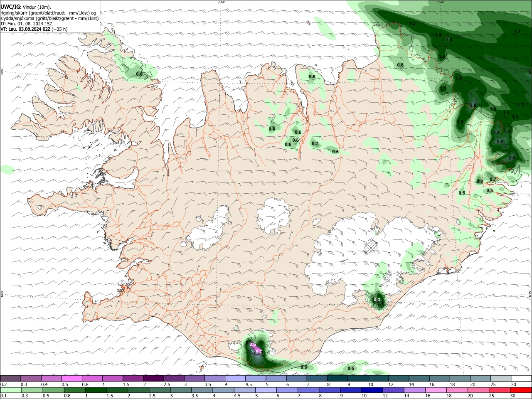
Task: Select the lightest green 0.1 legend swatch
Action: 11,390
